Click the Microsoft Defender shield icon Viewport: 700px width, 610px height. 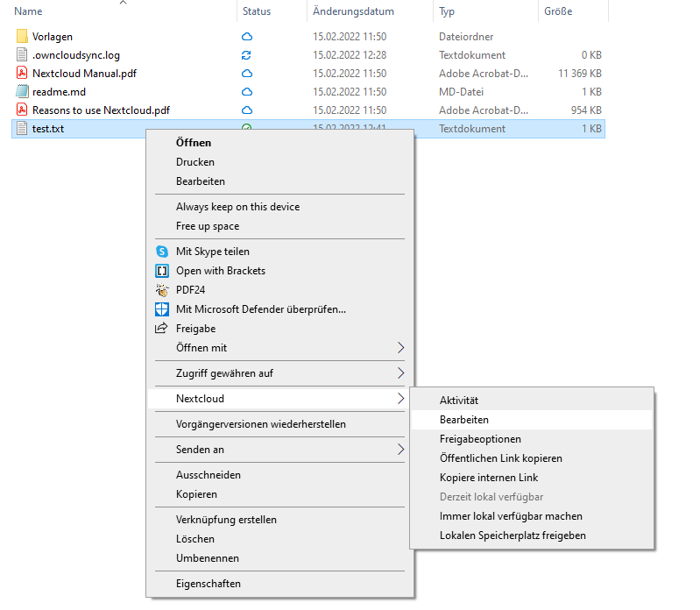click(x=162, y=309)
